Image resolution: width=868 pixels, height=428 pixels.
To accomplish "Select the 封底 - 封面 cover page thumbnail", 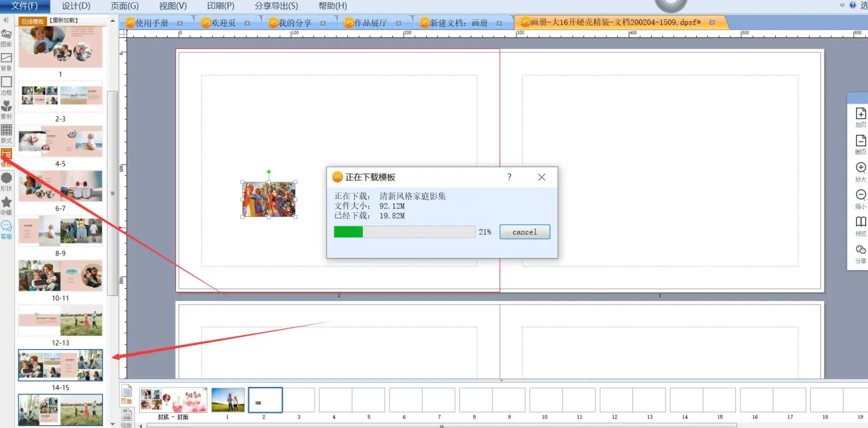I will point(173,400).
